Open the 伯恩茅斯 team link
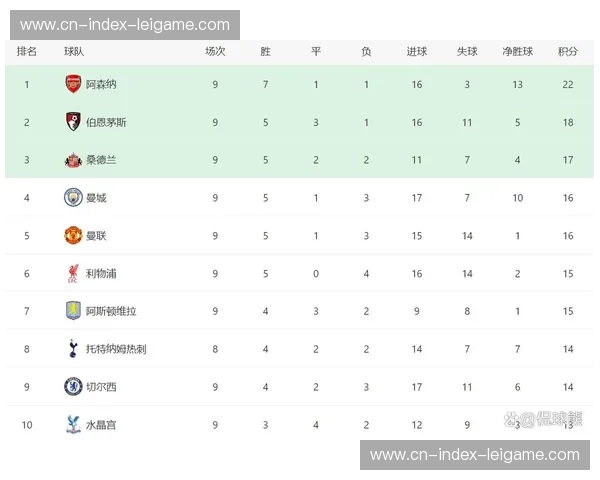Screen dimensions: 600x480 (106, 122)
